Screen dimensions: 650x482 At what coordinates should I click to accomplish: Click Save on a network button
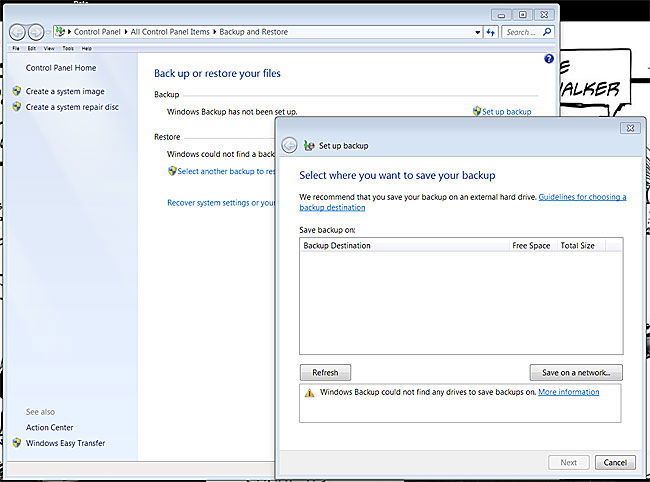576,373
